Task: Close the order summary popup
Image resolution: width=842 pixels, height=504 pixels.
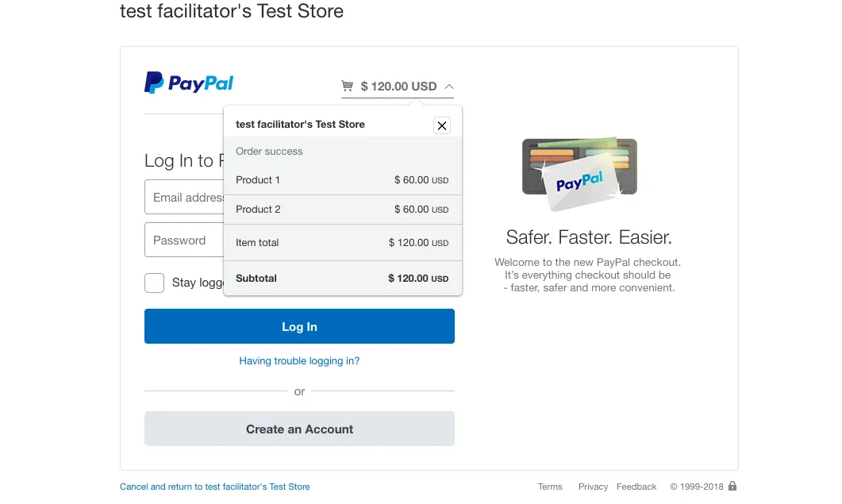Action: [x=442, y=125]
